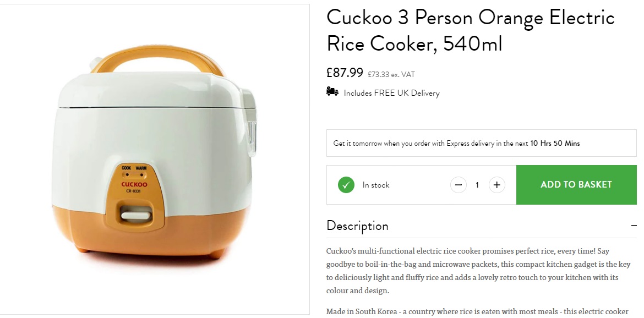Viewport: 644px width, 318px height.
Task: Open the rice cooker product image
Action: 154,159
